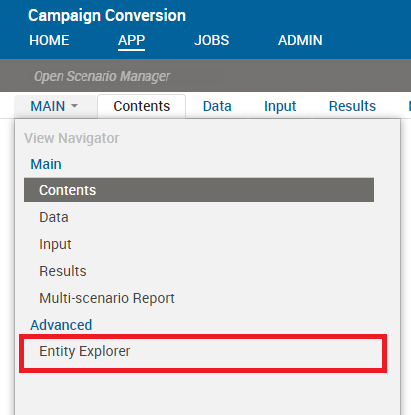411x415 pixels.
Task: Open the MAIN view navigator dropdown
Action: (55, 106)
